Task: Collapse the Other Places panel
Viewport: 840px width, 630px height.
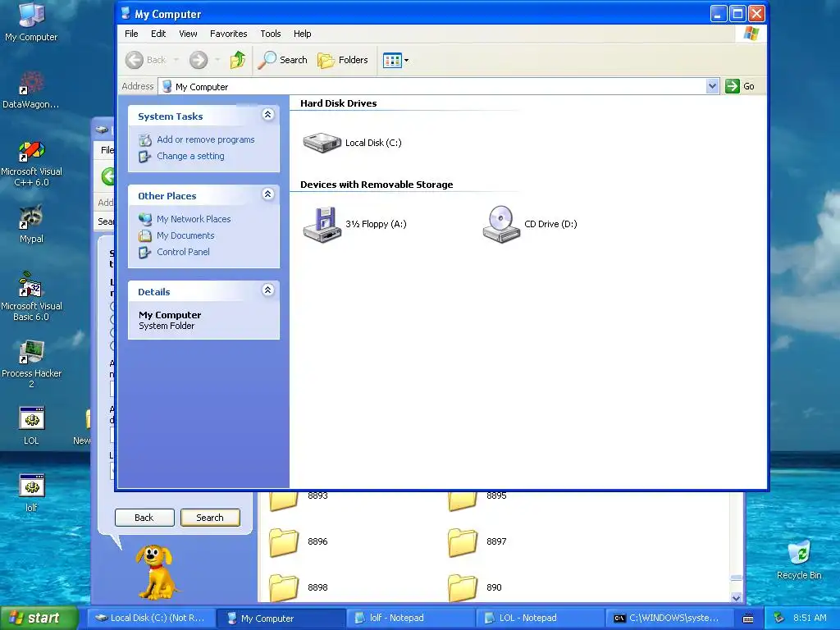Action: click(x=268, y=194)
